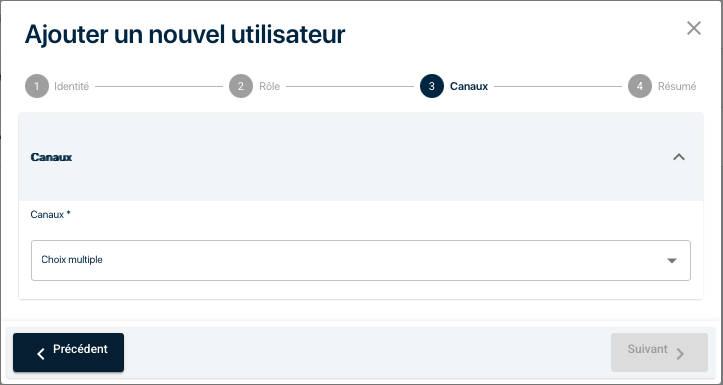The width and height of the screenshot is (723, 385).
Task: Select the bold Canaux stepper label
Action: [x=468, y=86]
